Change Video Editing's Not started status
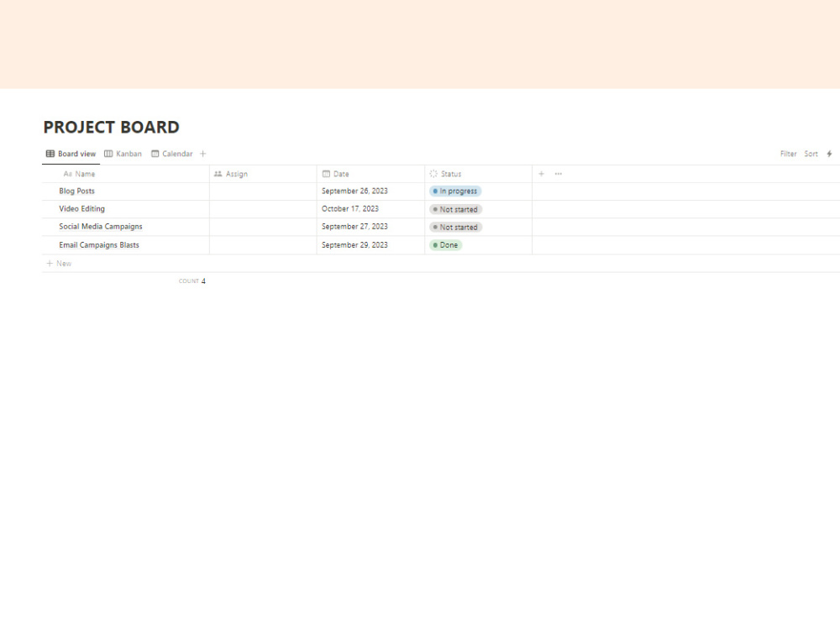 pyautogui.click(x=456, y=209)
